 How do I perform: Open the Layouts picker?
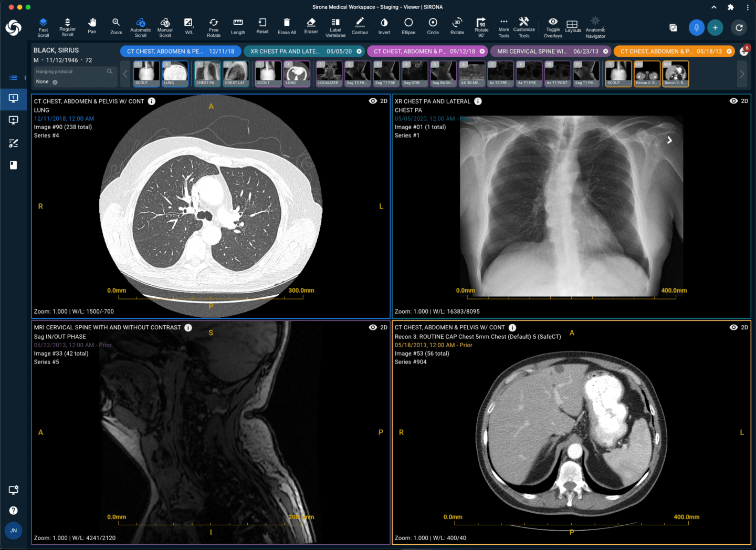(573, 26)
